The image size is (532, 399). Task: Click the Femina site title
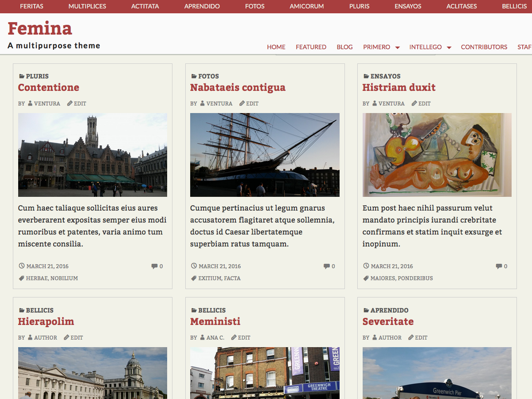40,28
